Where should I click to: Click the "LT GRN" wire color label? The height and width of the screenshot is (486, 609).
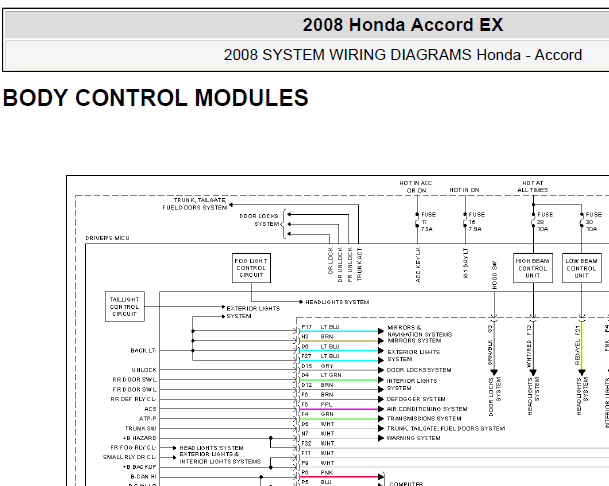tap(331, 375)
